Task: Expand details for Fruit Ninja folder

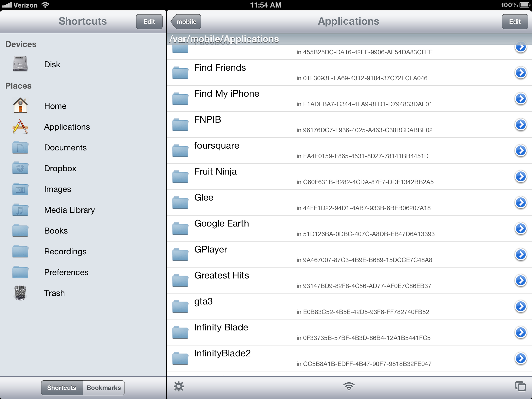Action: coord(521,176)
